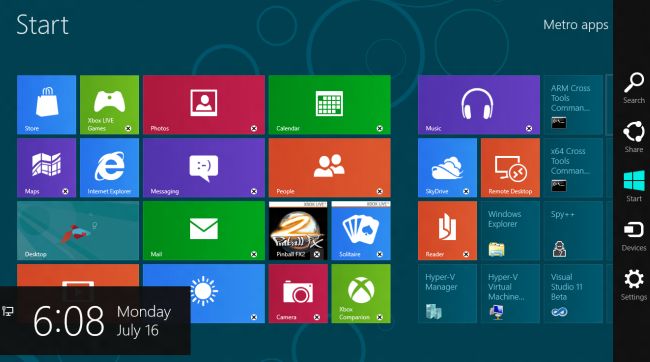This screenshot has width=650, height=362.
Task: Open the People tile
Action: (330, 168)
